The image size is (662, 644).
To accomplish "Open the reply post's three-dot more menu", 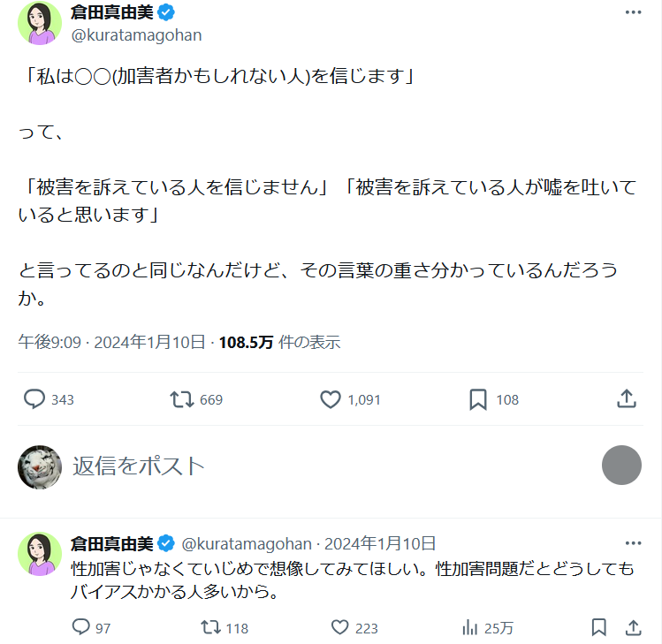I will 633,543.
